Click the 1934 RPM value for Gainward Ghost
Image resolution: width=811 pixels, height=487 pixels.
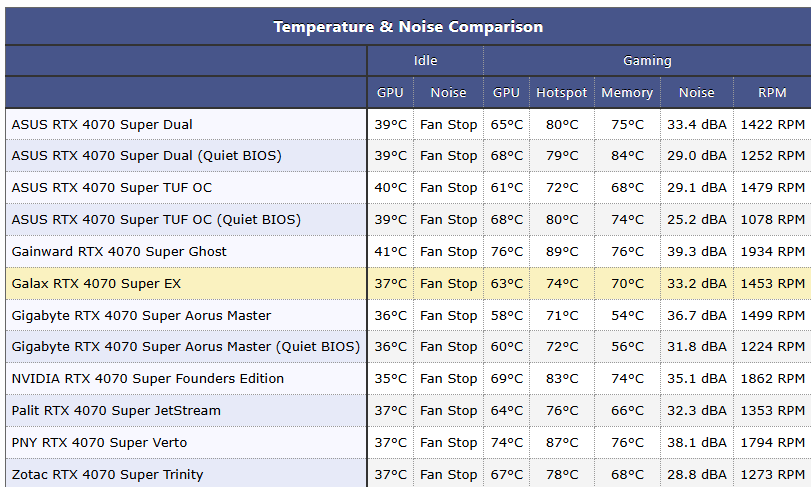772,251
